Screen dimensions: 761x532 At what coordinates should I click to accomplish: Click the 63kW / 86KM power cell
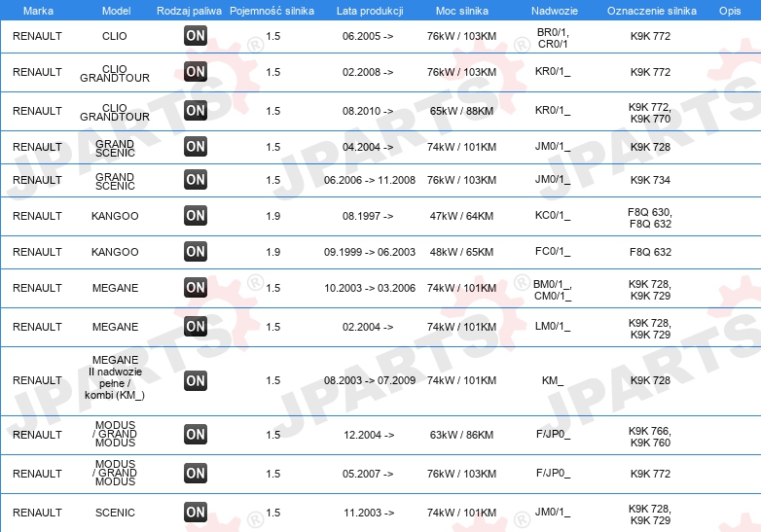461,435
